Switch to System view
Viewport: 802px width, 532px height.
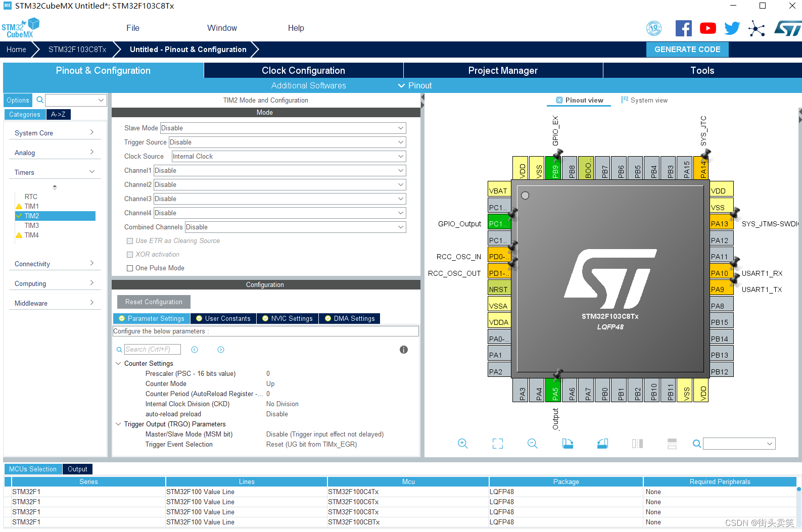(644, 100)
